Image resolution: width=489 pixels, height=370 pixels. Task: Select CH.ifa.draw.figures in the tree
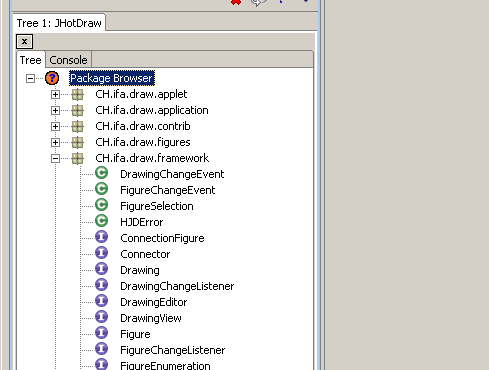pos(143,142)
